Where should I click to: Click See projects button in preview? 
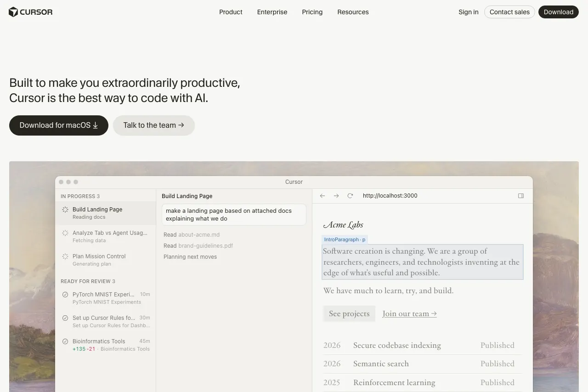[349, 314]
